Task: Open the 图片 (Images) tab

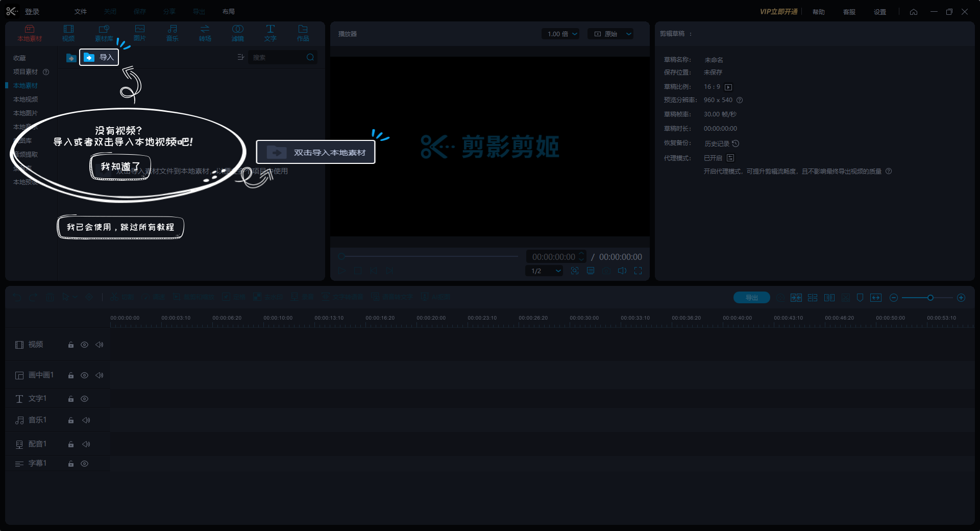Action: pos(140,33)
